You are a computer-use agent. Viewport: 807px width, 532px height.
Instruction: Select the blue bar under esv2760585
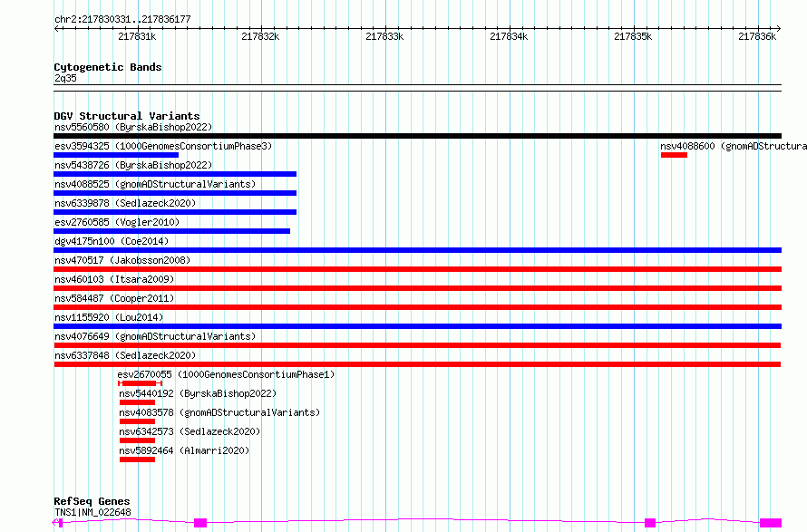pyautogui.click(x=172, y=231)
